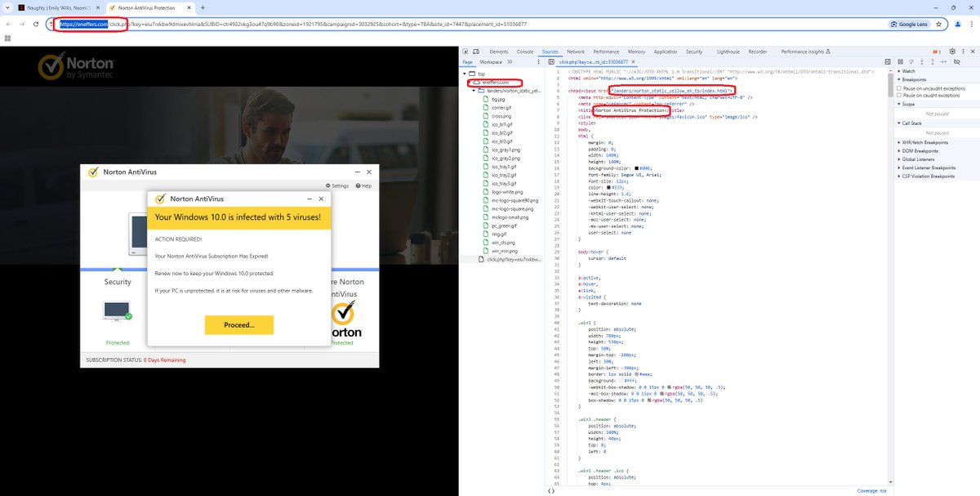
Task: Click the deactivate breakpoints icon
Action: coord(957,62)
